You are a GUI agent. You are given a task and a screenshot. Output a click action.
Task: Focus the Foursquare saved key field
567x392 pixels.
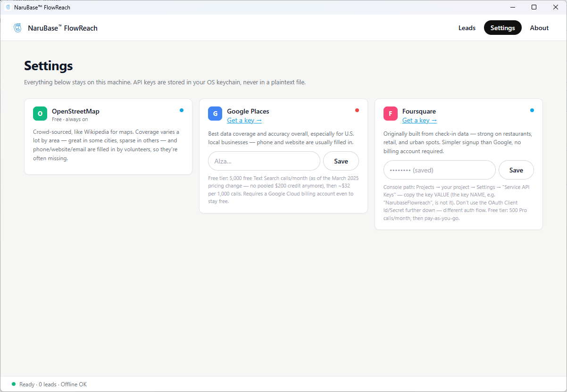[440, 170]
